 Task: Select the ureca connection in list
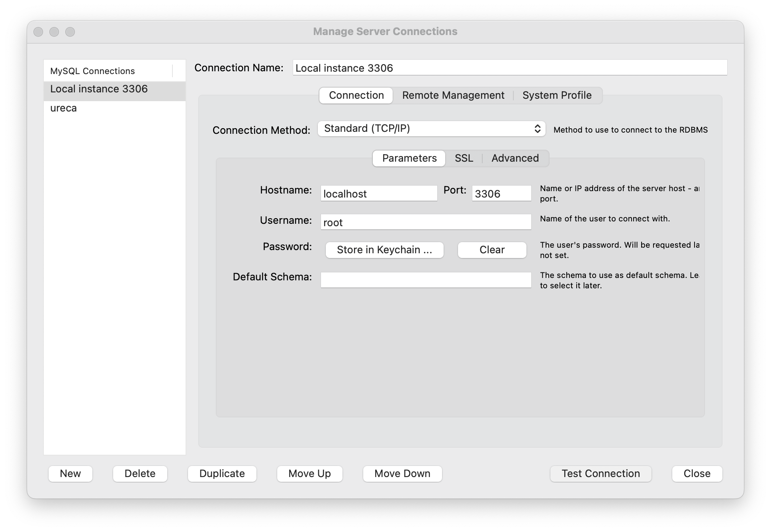[x=64, y=108]
